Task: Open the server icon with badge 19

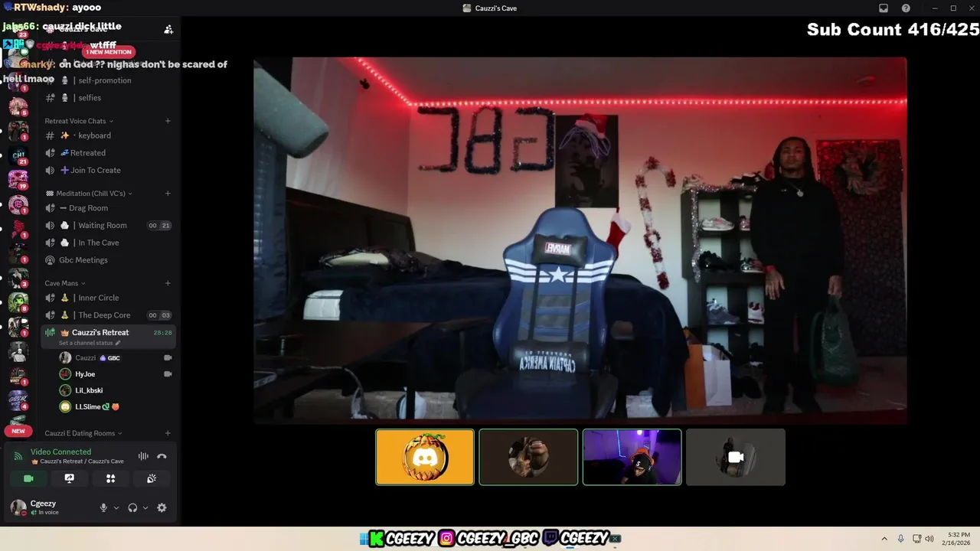Action: [x=18, y=181]
